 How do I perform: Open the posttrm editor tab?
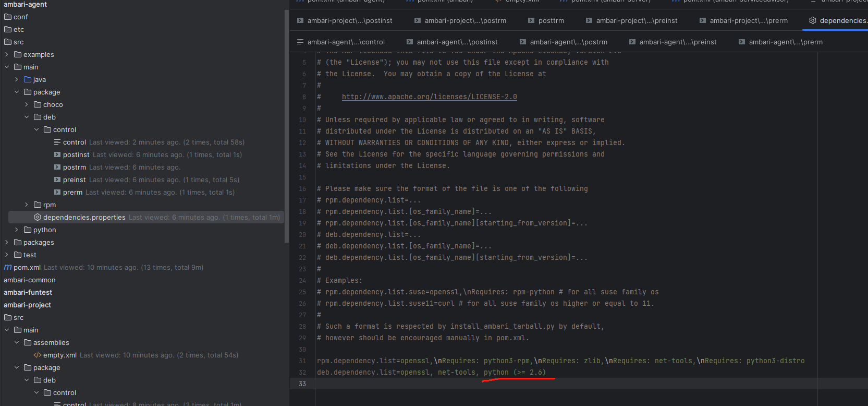pos(546,20)
